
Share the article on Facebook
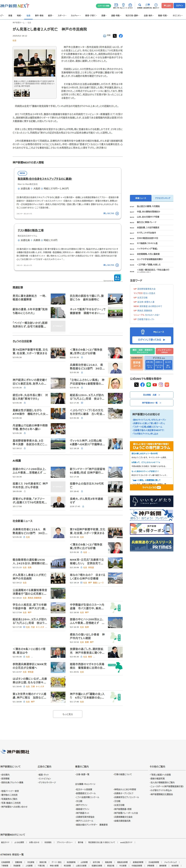pos(121,36)
